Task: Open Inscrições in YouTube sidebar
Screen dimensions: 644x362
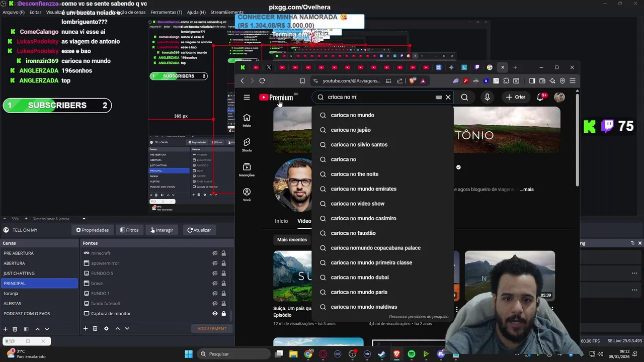Action: 247,169
